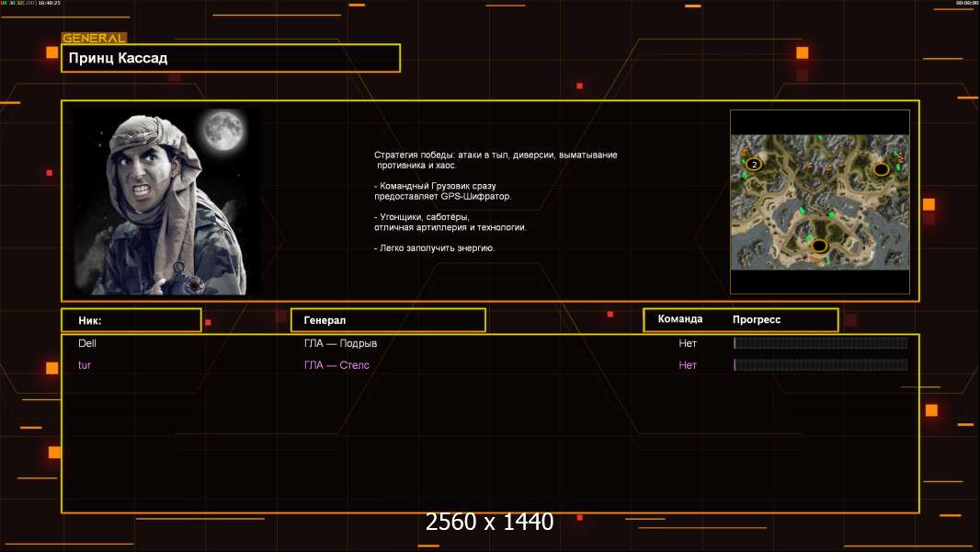Click the bottom start position circle on minimap
This screenshot has height=552, width=980.
(x=818, y=245)
